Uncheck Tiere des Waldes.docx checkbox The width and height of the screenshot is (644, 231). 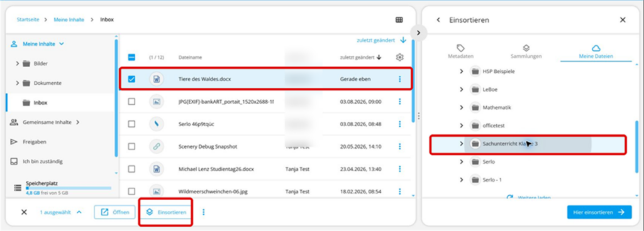tap(132, 79)
